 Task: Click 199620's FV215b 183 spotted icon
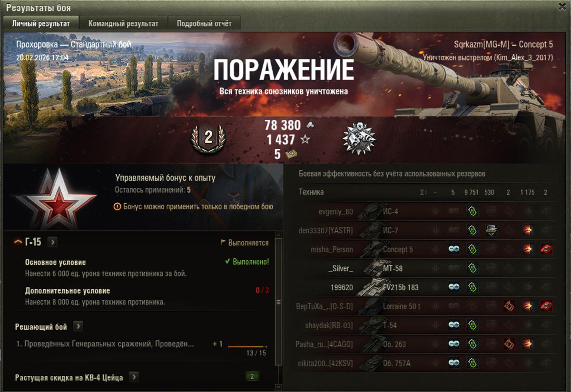click(454, 287)
